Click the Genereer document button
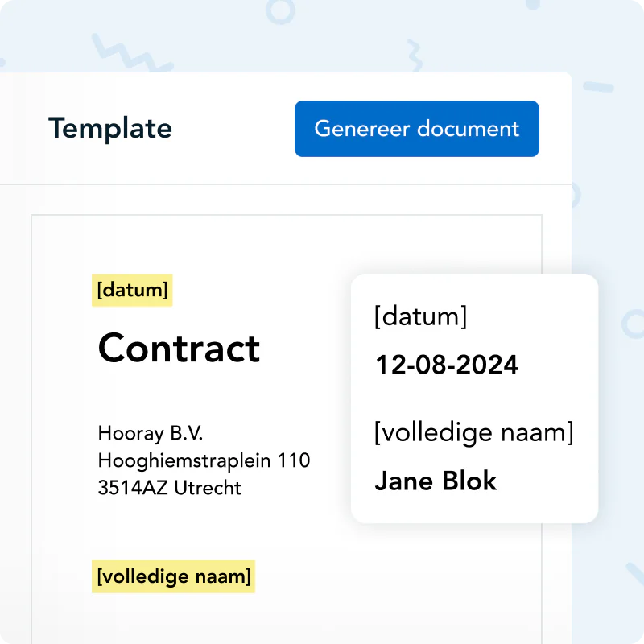Viewport: 644px width, 644px height. [416, 129]
